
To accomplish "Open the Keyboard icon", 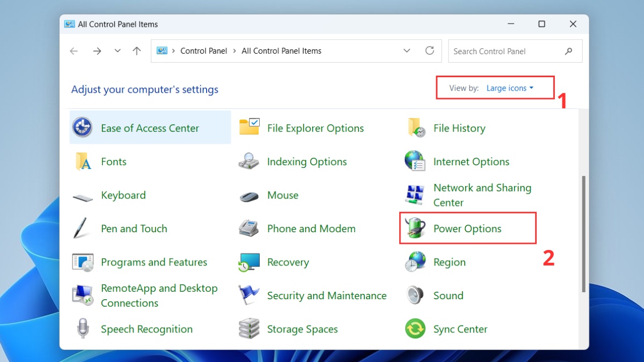I will click(83, 197).
